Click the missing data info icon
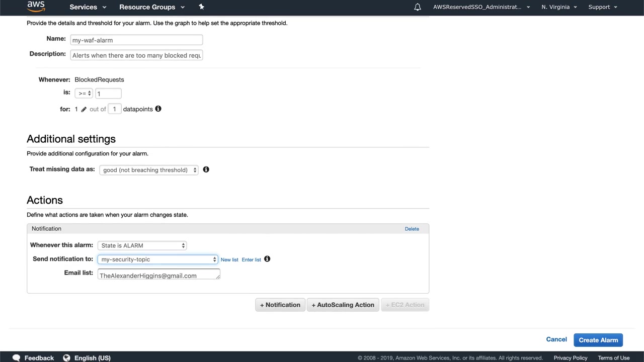 click(206, 169)
